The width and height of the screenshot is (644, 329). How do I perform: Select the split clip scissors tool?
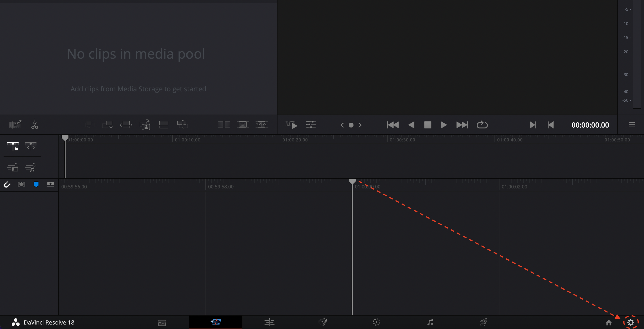[34, 124]
